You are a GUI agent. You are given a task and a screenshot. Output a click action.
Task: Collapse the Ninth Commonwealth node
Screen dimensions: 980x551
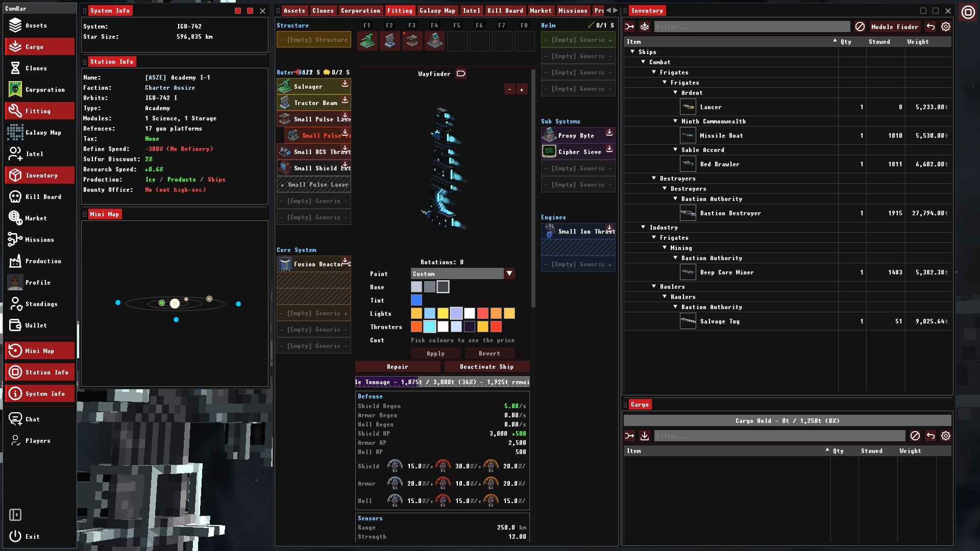675,121
